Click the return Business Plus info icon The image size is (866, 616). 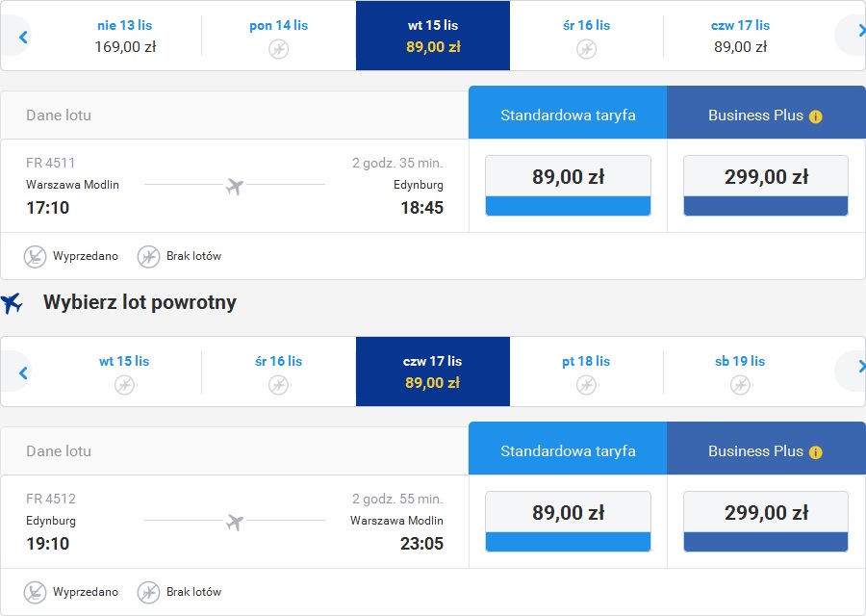tap(815, 452)
